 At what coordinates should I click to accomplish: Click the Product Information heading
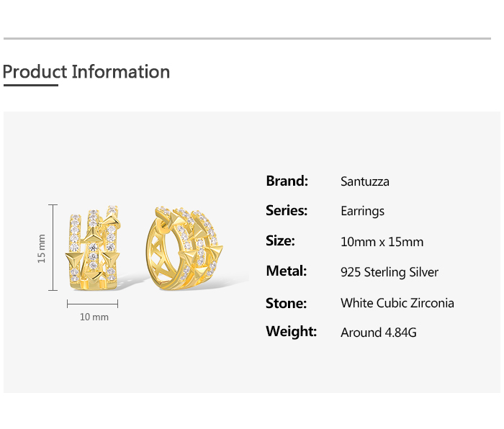86,72
